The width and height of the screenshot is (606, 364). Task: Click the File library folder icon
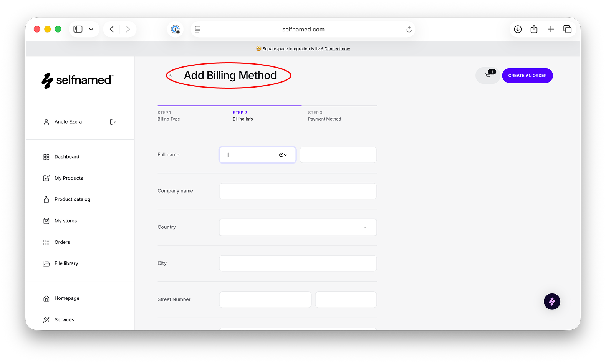(46, 263)
